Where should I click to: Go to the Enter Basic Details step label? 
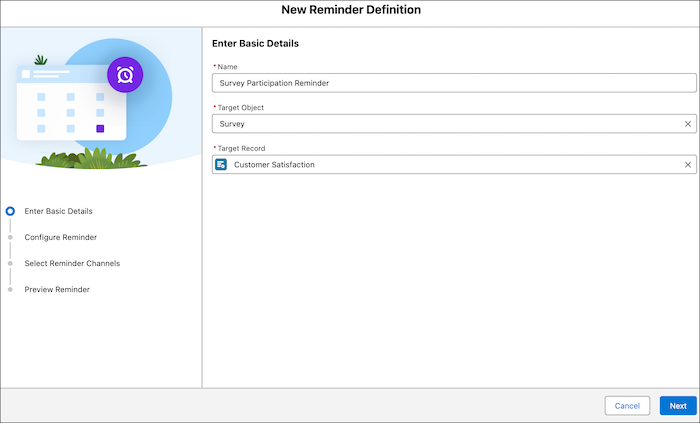(58, 211)
